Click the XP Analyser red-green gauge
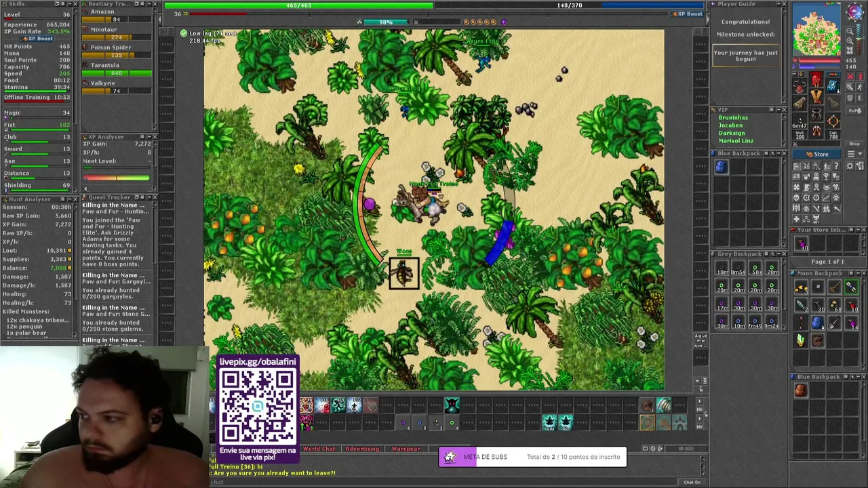The width and height of the screenshot is (868, 488). (x=116, y=178)
